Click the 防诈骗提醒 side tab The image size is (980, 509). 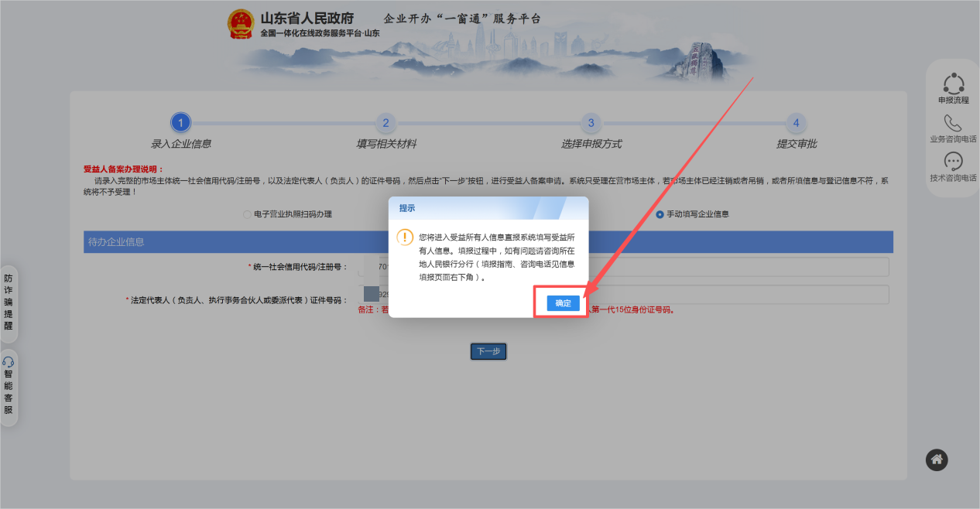[9, 302]
